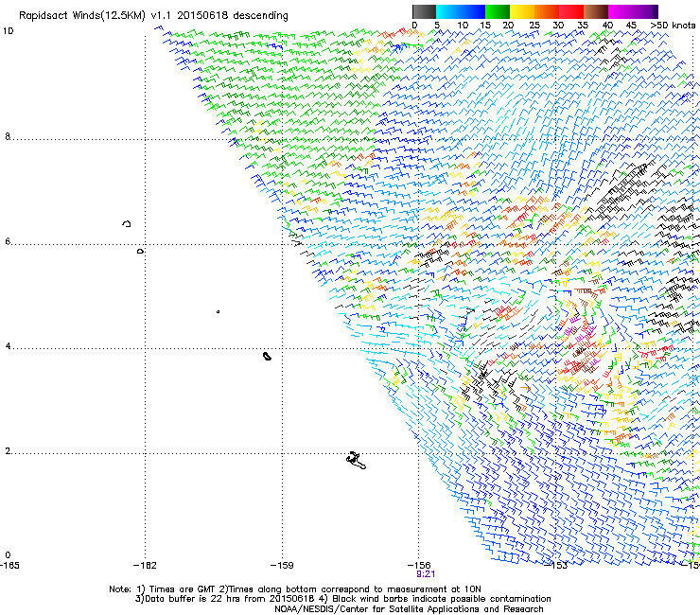
Task: Click the '15' label under the color scale
Action: pyautogui.click(x=485, y=26)
